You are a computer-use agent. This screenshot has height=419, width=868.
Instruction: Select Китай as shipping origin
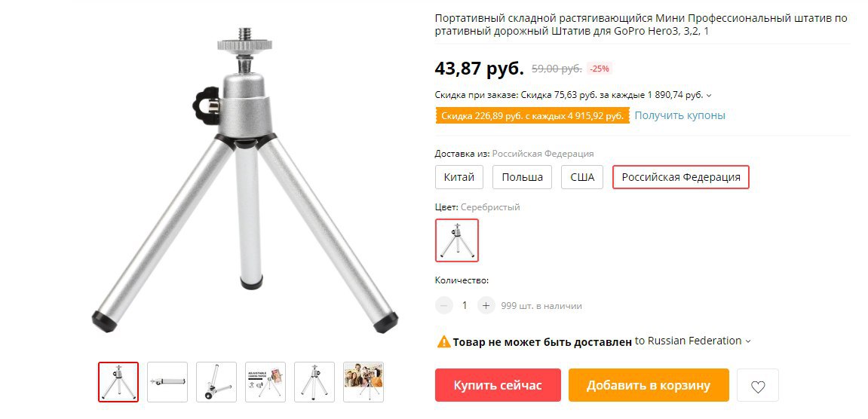pyautogui.click(x=459, y=177)
